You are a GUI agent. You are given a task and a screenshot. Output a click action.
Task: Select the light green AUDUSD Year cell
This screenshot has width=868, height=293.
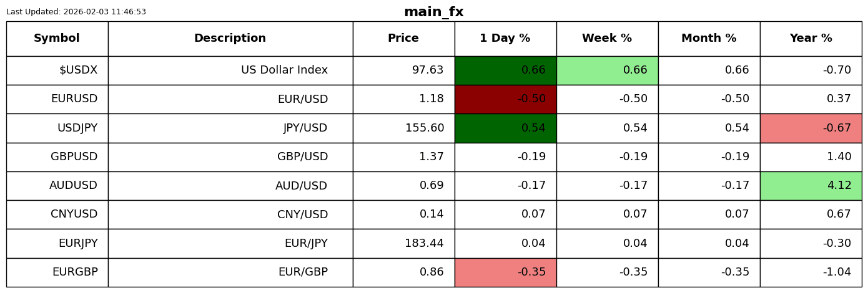811,186
